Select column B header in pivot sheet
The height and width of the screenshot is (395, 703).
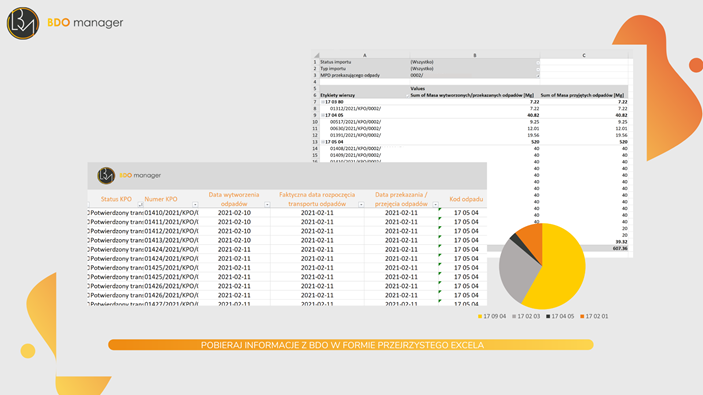coord(475,55)
